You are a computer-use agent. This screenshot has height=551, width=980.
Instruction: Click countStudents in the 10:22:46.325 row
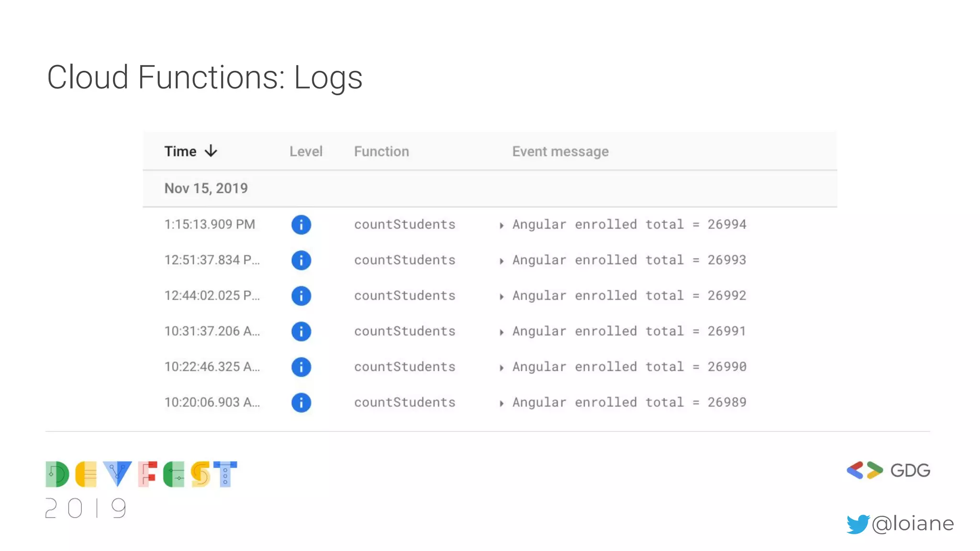[405, 367]
